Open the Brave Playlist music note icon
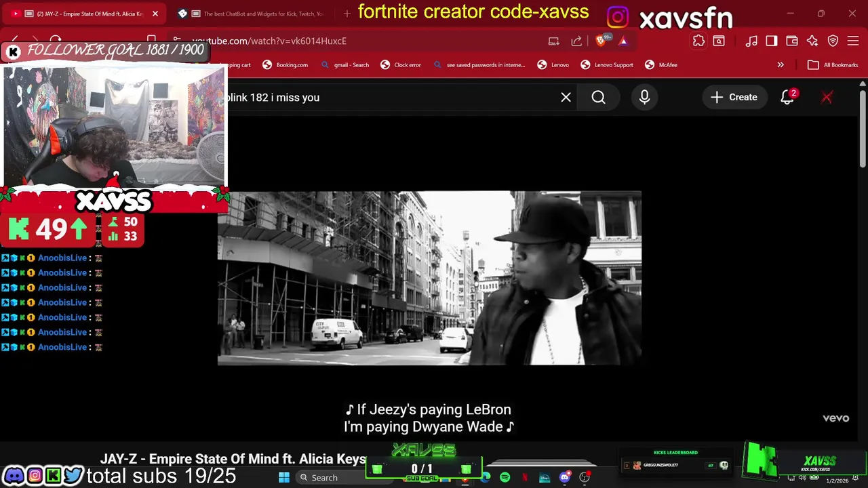The image size is (868, 488). tap(751, 41)
